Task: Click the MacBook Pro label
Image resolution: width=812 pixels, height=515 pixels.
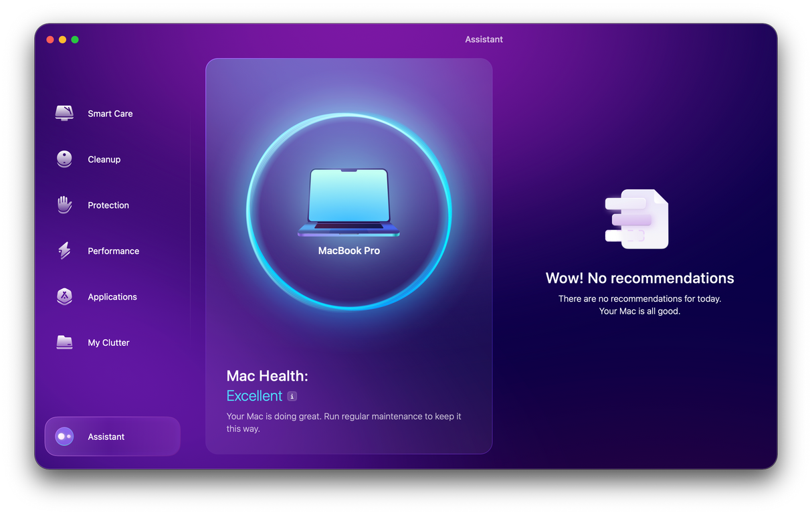Action: coord(348,251)
